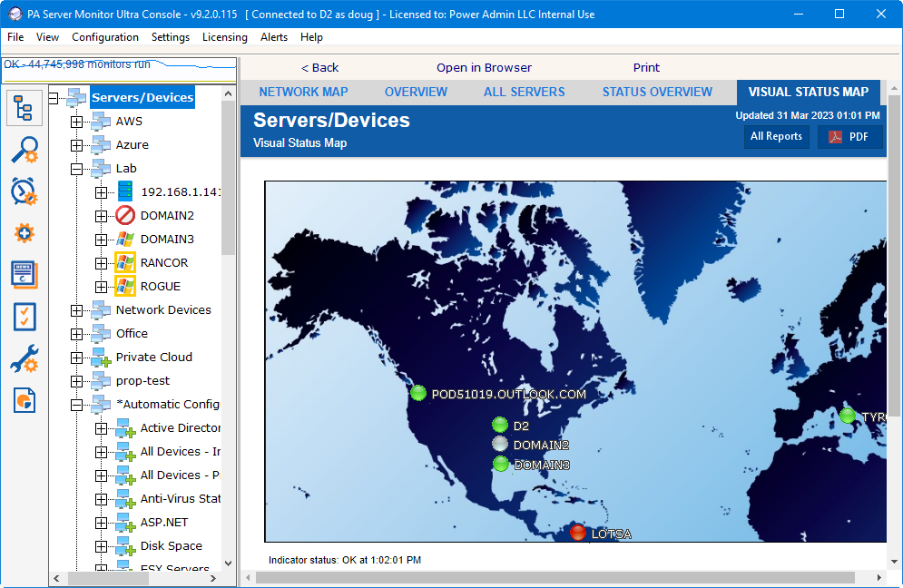
Task: Expand the AWS group node
Action: (x=76, y=122)
